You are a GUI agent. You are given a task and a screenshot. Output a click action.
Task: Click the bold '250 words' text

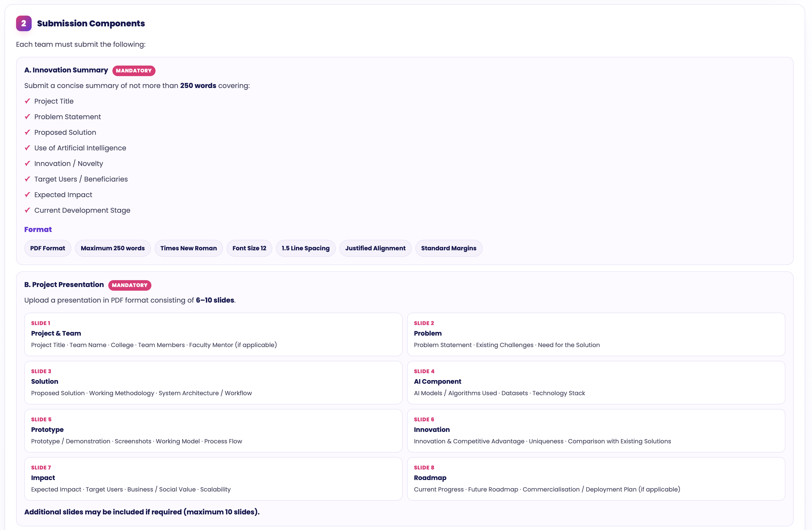click(x=198, y=86)
